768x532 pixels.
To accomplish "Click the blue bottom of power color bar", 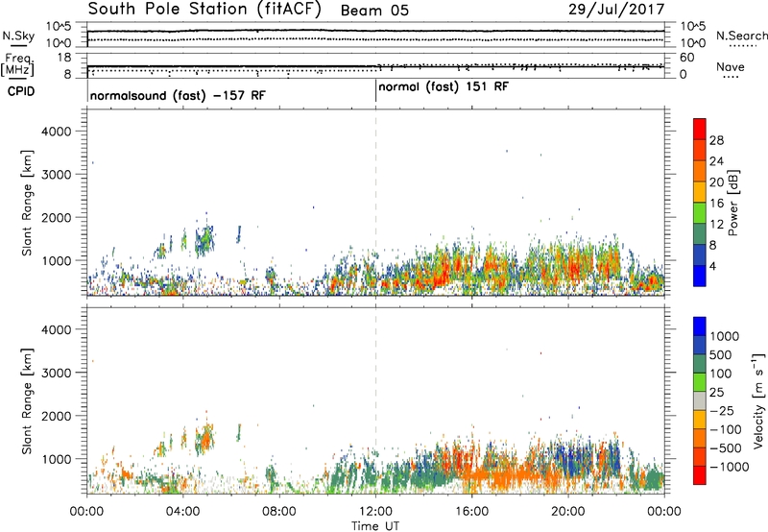I will tap(700, 276).
